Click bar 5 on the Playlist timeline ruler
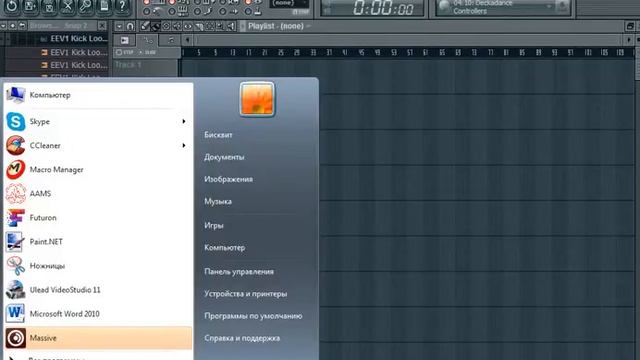 tap(199, 52)
